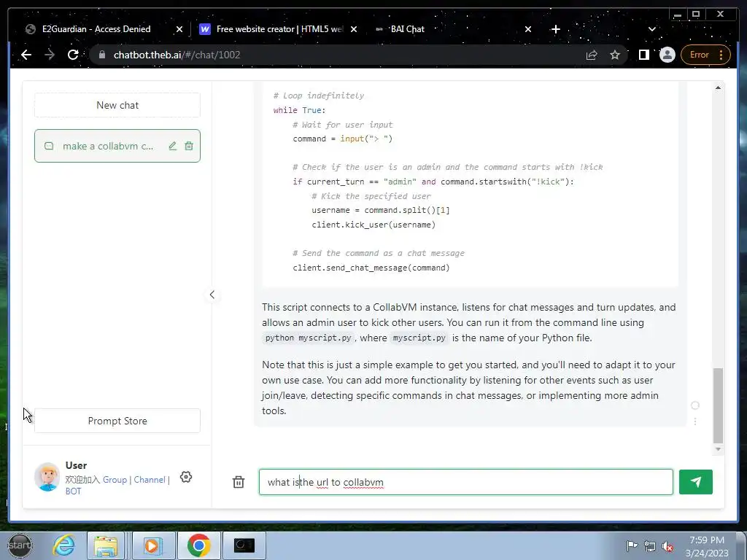Click the address bar URL

(x=177, y=55)
